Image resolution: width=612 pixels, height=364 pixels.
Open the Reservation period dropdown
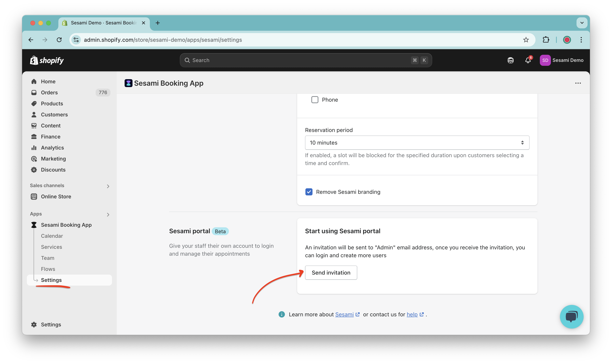tap(417, 143)
